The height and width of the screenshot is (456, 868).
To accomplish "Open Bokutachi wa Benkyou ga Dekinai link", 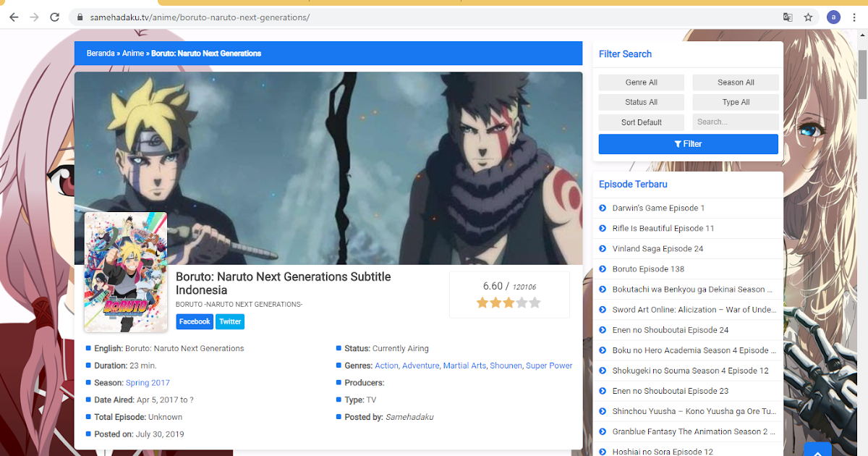I will 692,290.
